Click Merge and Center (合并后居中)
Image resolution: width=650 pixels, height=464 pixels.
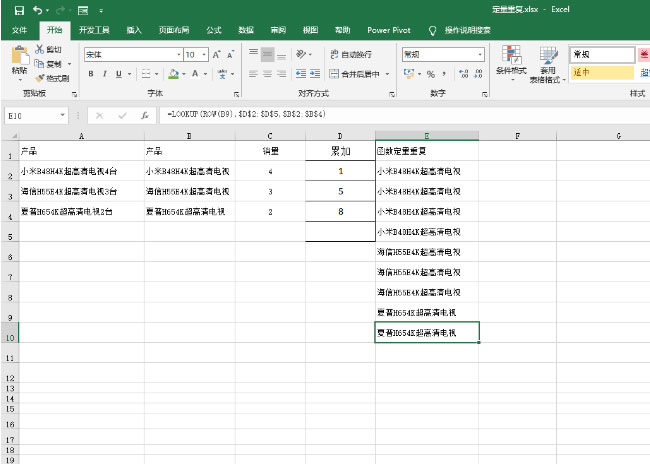[355, 74]
